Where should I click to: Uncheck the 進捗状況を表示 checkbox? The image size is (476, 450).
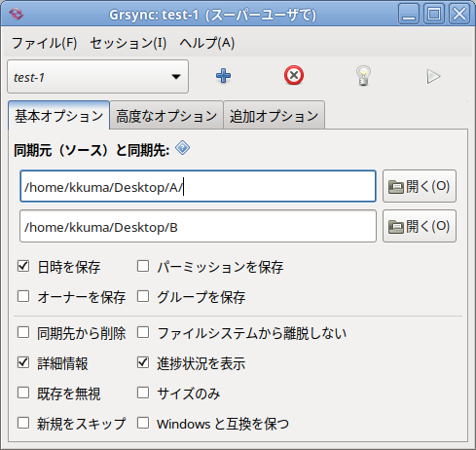pyautogui.click(x=143, y=362)
